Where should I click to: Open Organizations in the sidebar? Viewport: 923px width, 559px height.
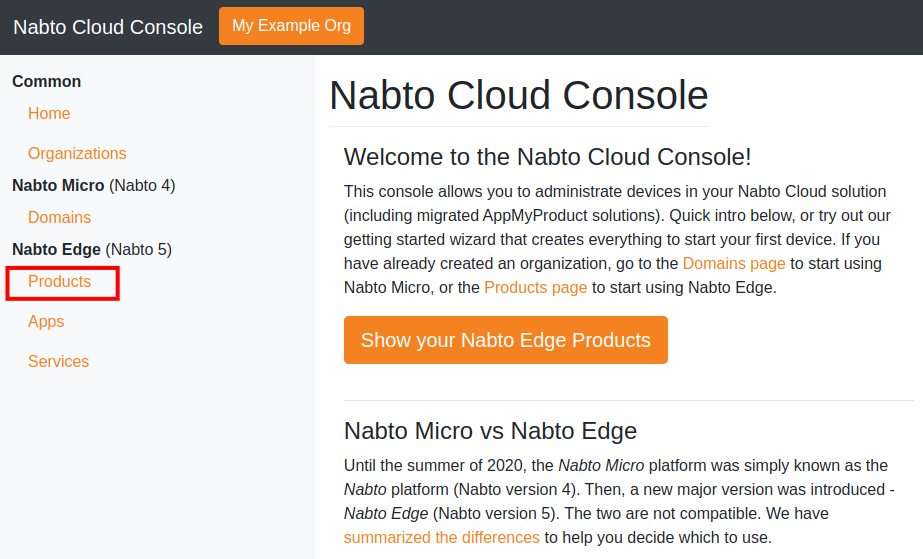[x=77, y=154]
